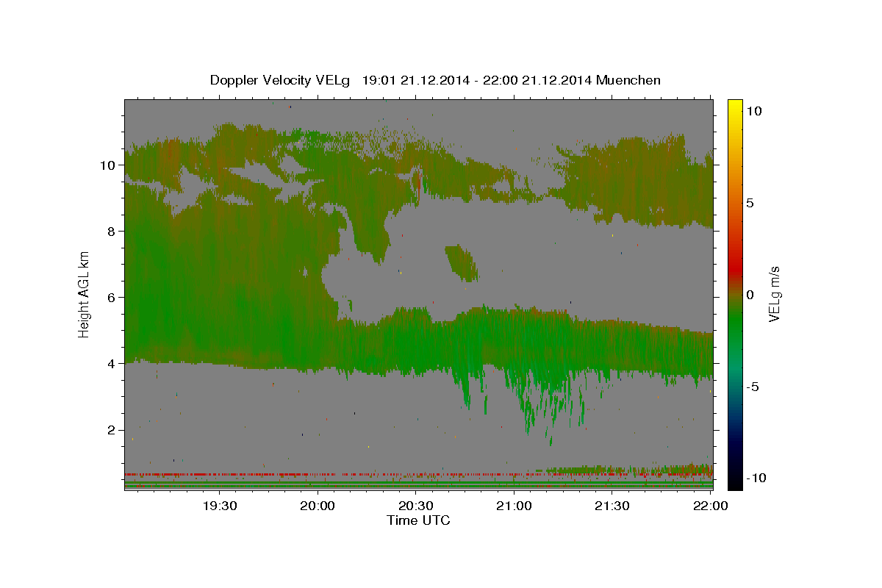
Task: Click the 19:30 time tick label
Action: click(x=219, y=506)
